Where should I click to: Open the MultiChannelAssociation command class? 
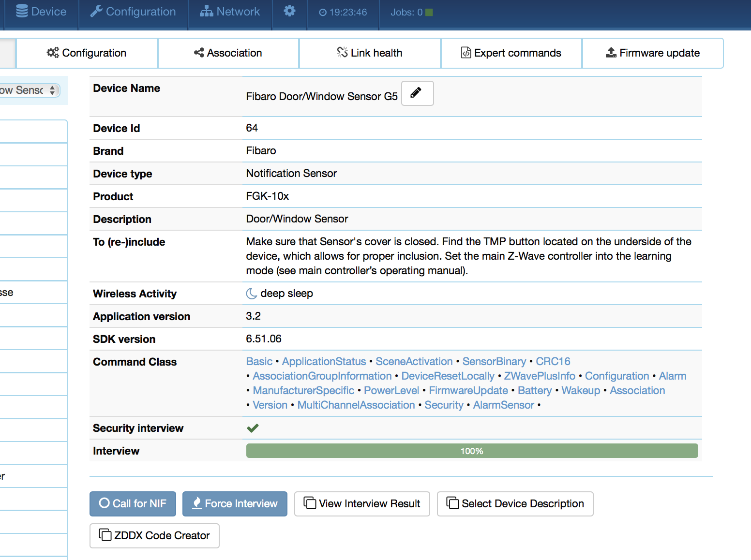coord(356,405)
